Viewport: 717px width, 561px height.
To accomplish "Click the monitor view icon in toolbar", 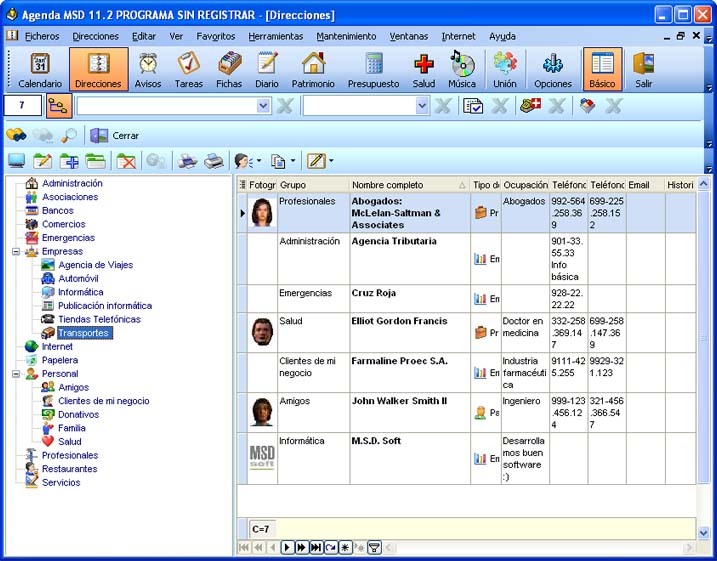I will pos(16,161).
